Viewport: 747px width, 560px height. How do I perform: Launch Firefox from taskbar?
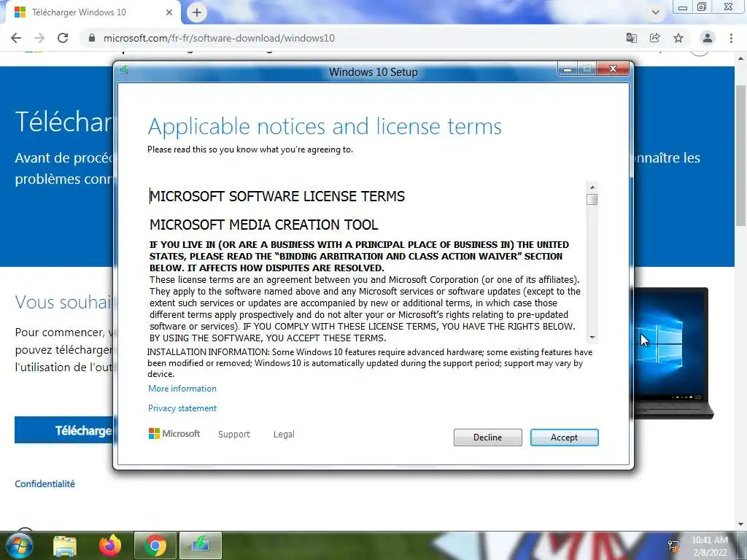click(x=110, y=545)
